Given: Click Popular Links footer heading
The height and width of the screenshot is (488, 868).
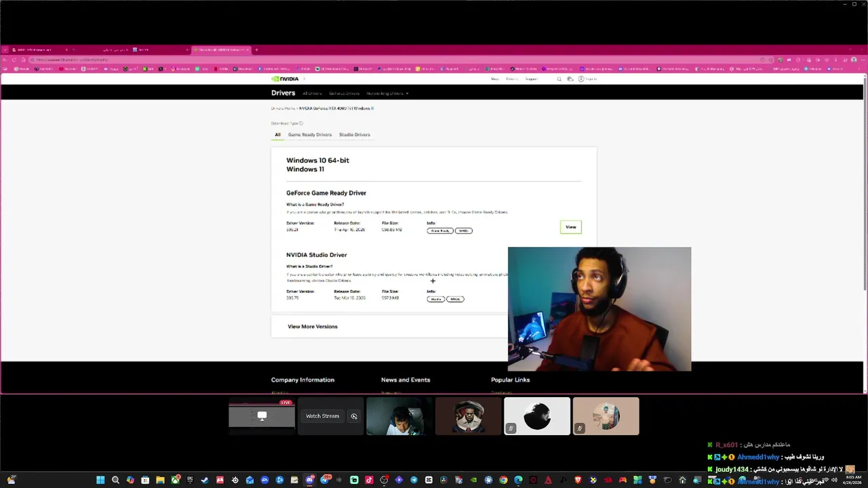Looking at the screenshot, I should click(x=511, y=380).
